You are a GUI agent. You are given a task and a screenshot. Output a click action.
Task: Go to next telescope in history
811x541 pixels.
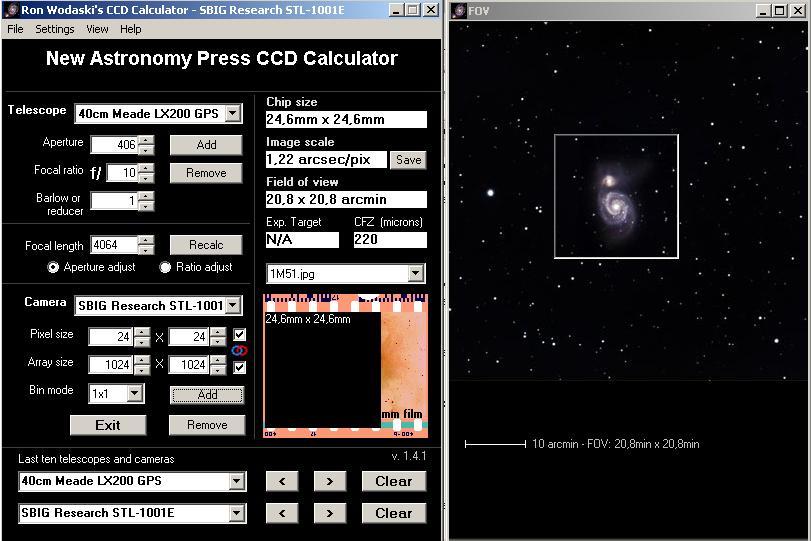click(x=330, y=481)
